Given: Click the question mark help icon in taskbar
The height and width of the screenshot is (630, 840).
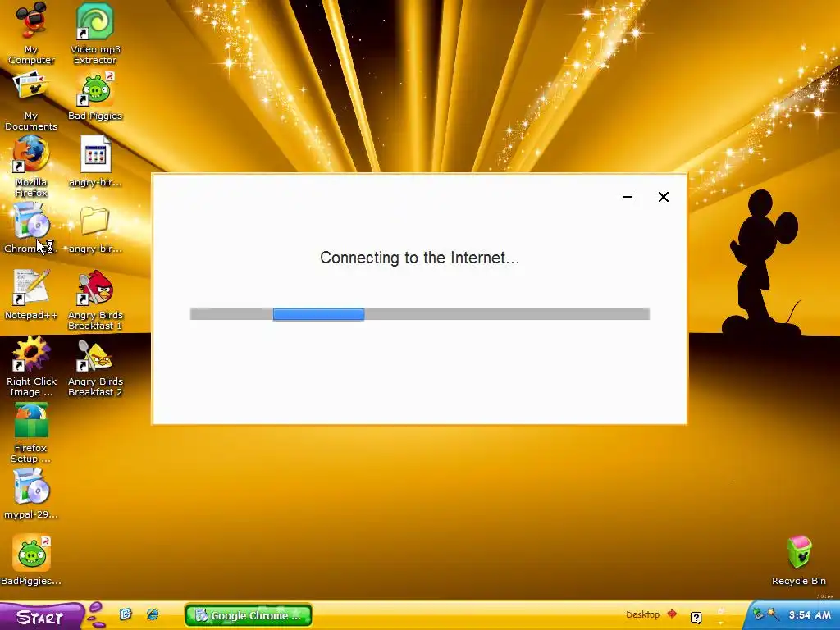Looking at the screenshot, I should [696, 617].
